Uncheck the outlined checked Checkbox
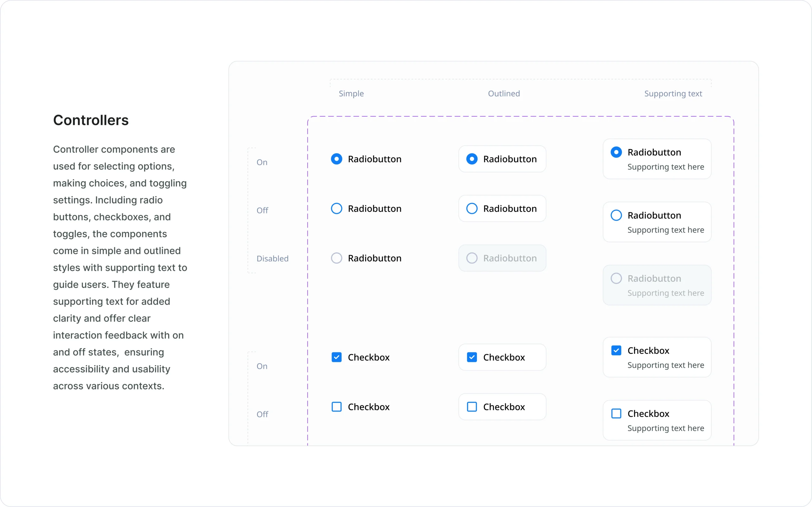The image size is (812, 507). 472,357
